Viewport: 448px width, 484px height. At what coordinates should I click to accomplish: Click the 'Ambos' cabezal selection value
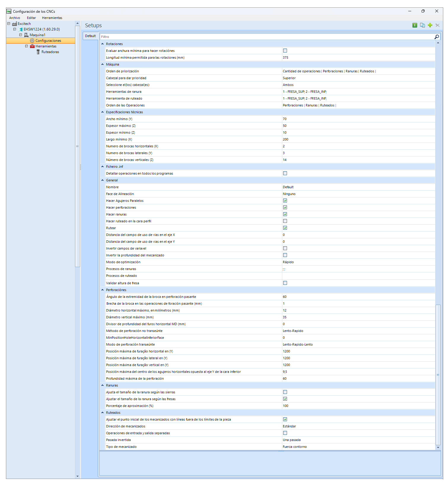(288, 85)
